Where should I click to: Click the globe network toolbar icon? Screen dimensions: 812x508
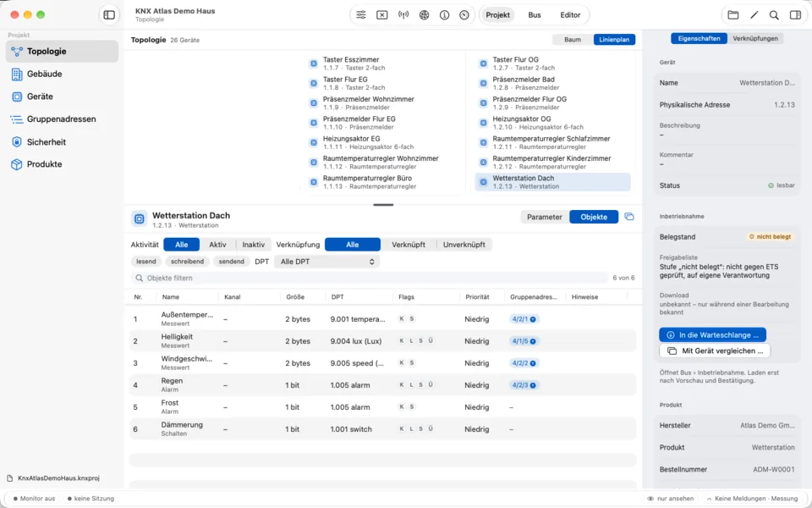coord(424,15)
